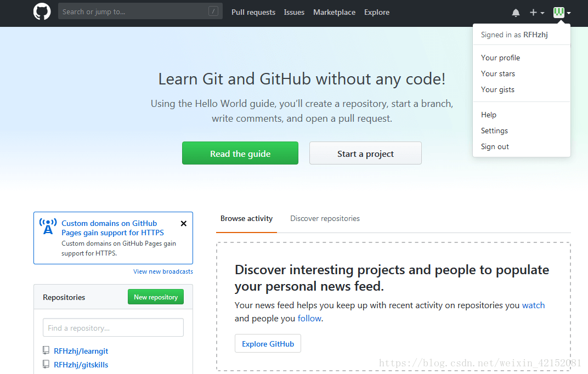Switch to the Discover repositories tab

(x=325, y=218)
